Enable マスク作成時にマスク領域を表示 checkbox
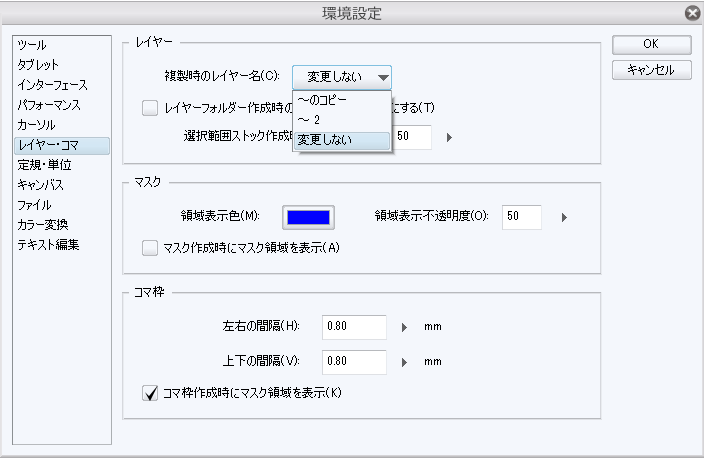704x458 pixels. coord(150,248)
